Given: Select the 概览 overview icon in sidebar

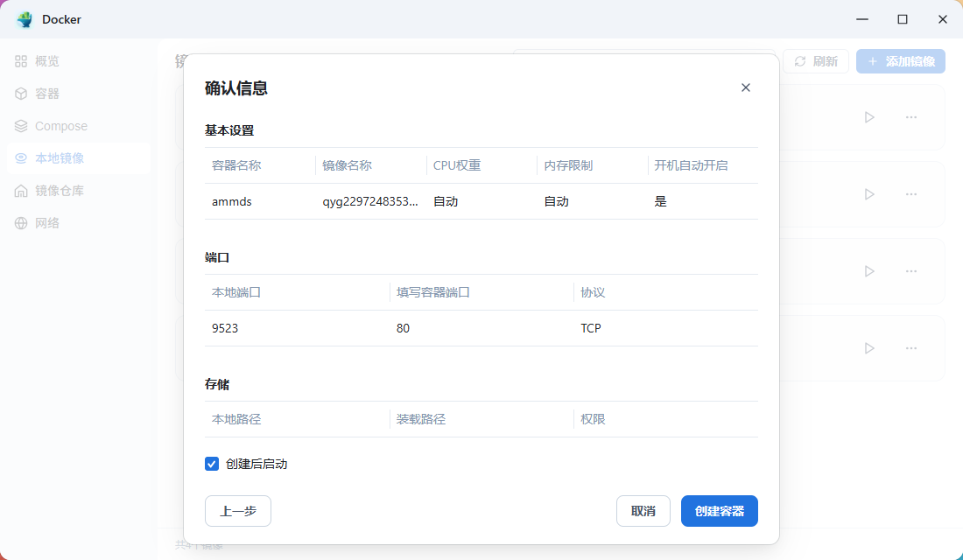Looking at the screenshot, I should pyautogui.click(x=21, y=60).
